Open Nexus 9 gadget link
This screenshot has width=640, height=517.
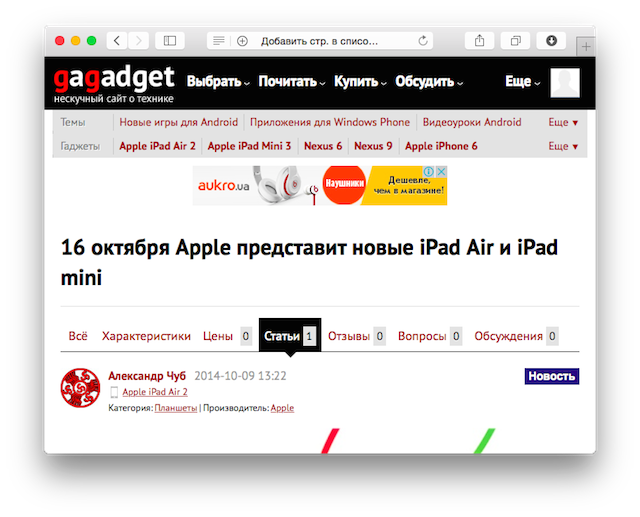(x=373, y=146)
